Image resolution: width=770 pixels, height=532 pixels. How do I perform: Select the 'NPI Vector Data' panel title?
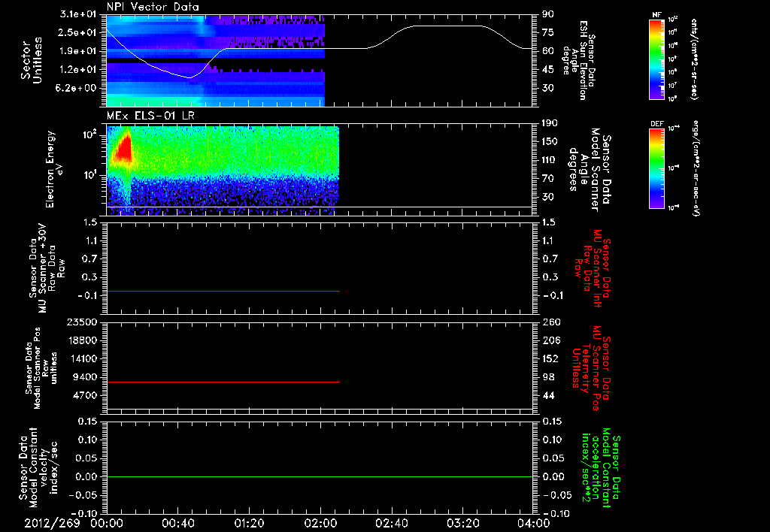[x=153, y=7]
